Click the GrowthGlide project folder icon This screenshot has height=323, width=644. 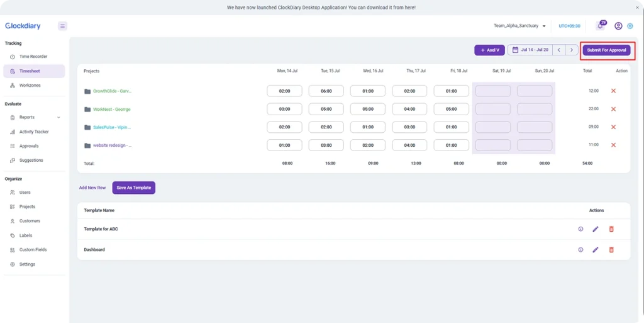pyautogui.click(x=87, y=91)
